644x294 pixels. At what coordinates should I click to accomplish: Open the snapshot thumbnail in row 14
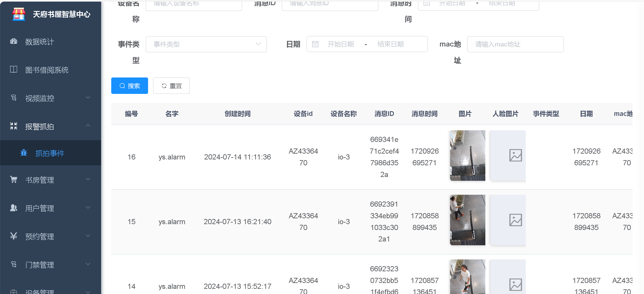[468, 277]
